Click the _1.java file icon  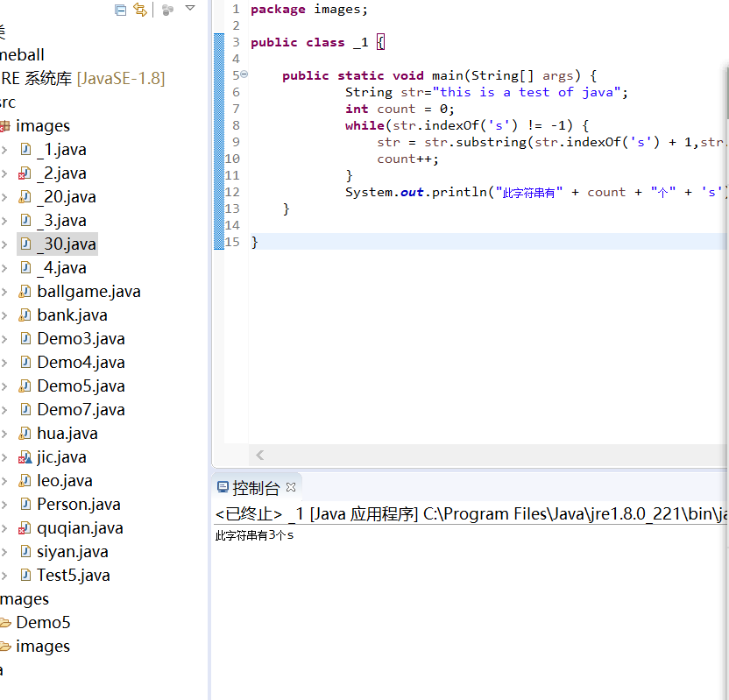(x=26, y=149)
